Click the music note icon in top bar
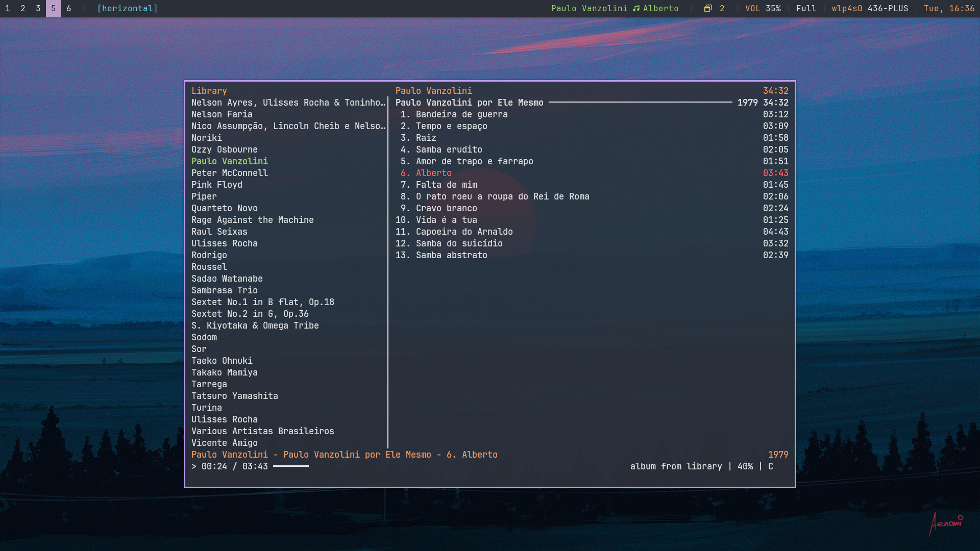 [636, 8]
